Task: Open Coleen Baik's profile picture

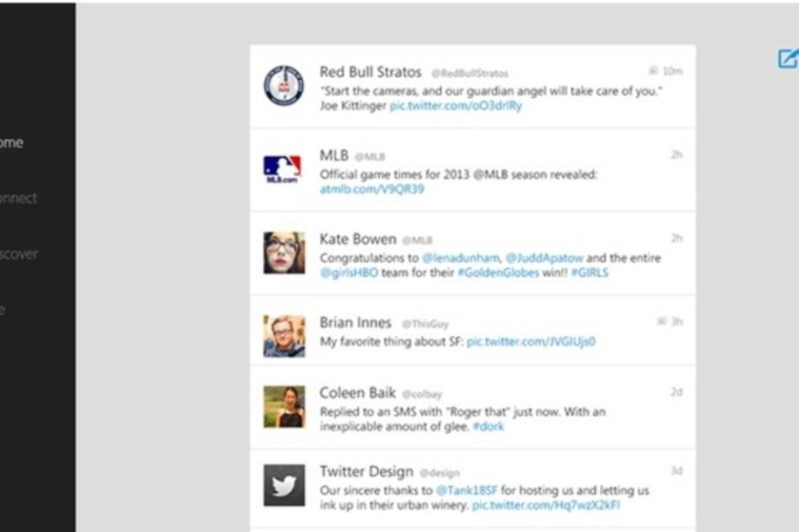Action: (284, 407)
